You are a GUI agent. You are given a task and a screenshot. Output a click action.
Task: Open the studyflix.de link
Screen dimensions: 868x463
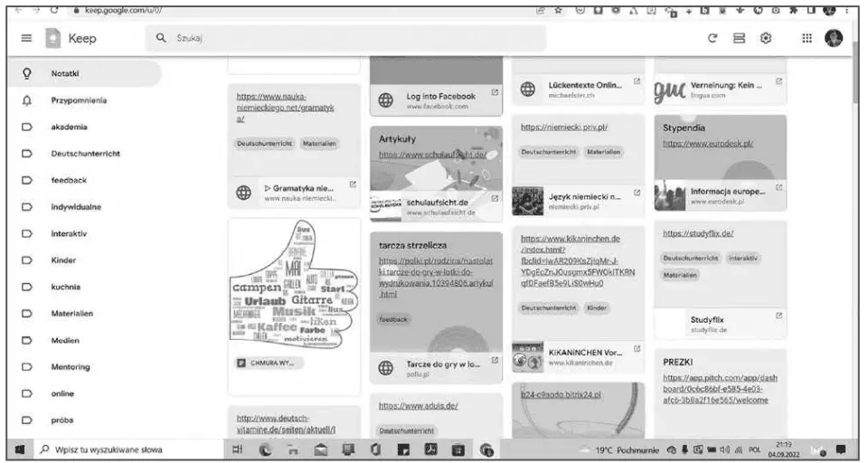point(698,233)
